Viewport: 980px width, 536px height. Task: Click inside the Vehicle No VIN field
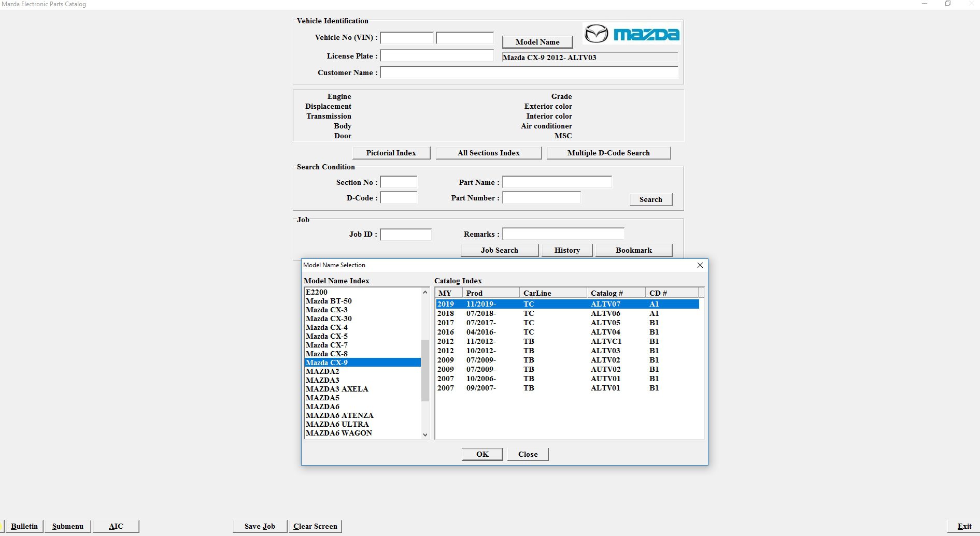pyautogui.click(x=407, y=38)
